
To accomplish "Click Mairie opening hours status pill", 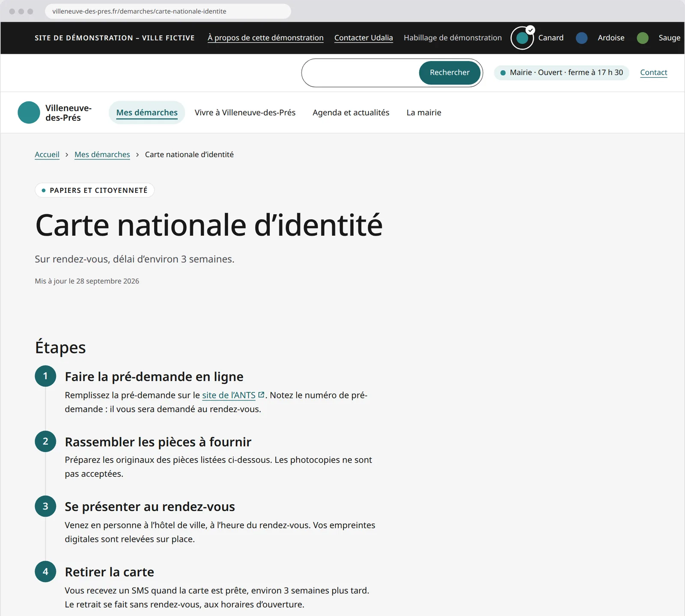I will (x=561, y=72).
